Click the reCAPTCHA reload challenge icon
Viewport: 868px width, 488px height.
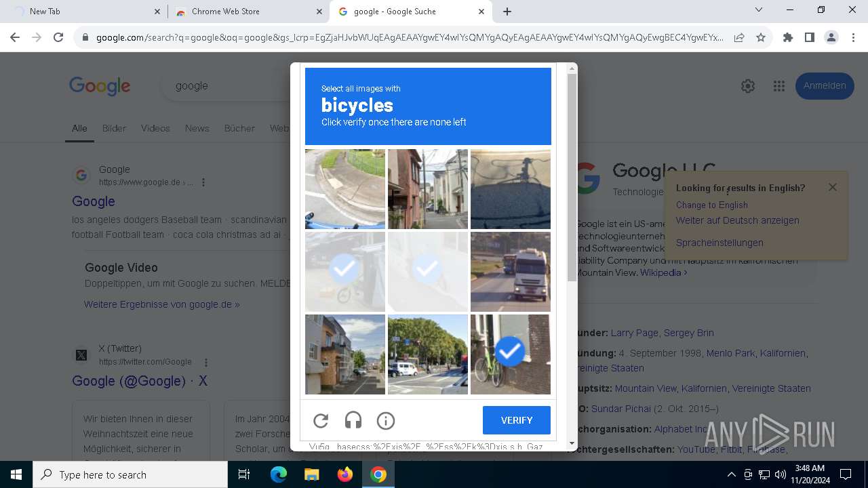(321, 421)
